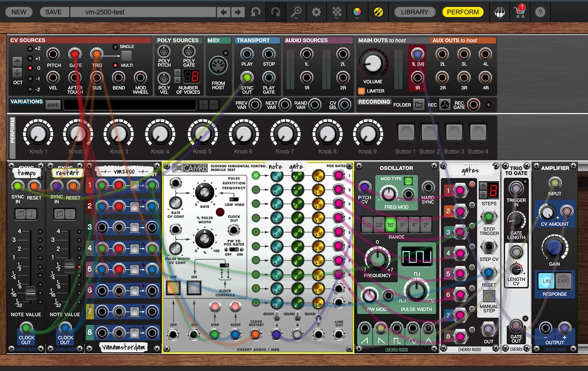The image size is (588, 371).
Task: Click the OCT up arrow button
Action: click(x=17, y=61)
